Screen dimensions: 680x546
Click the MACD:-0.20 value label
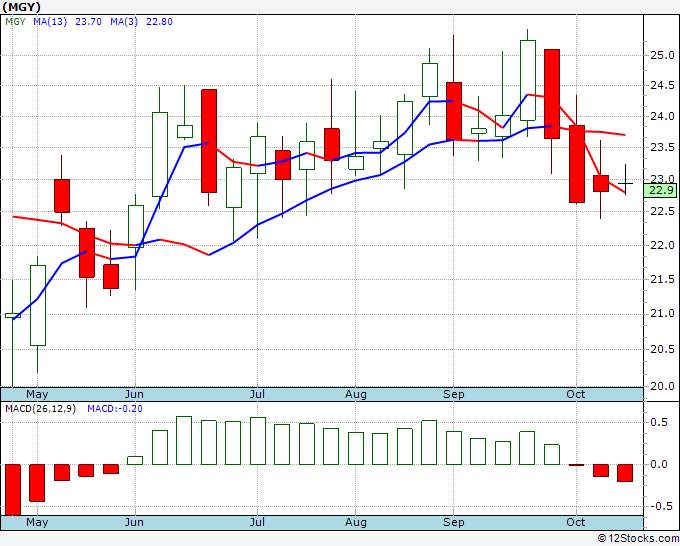pos(115,409)
